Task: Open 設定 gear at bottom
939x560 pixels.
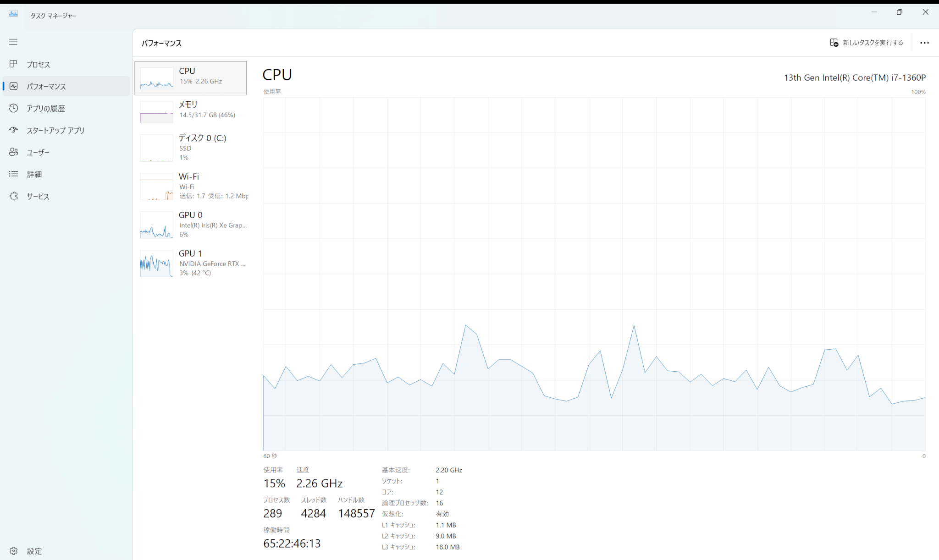Action: pyautogui.click(x=13, y=551)
